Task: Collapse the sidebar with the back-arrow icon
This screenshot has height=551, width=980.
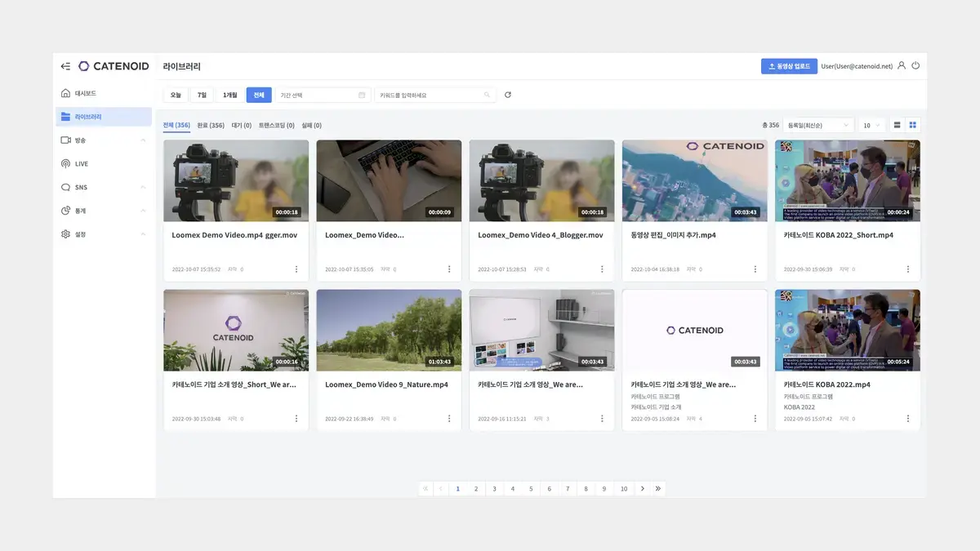Action: (65, 66)
